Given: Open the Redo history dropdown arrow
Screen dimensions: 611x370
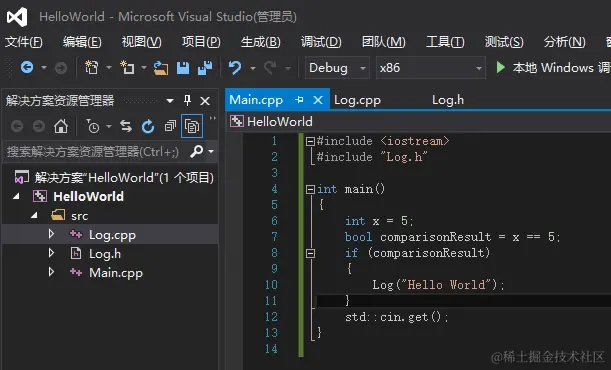Looking at the screenshot, I should point(288,69).
